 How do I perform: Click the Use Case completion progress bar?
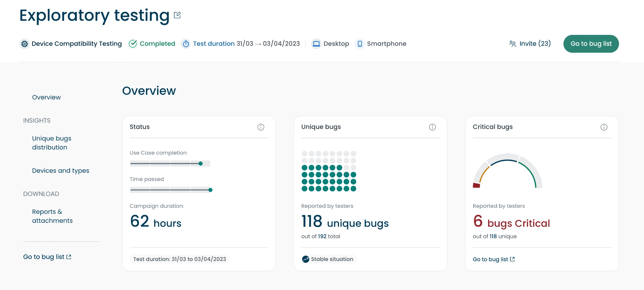[x=170, y=163]
